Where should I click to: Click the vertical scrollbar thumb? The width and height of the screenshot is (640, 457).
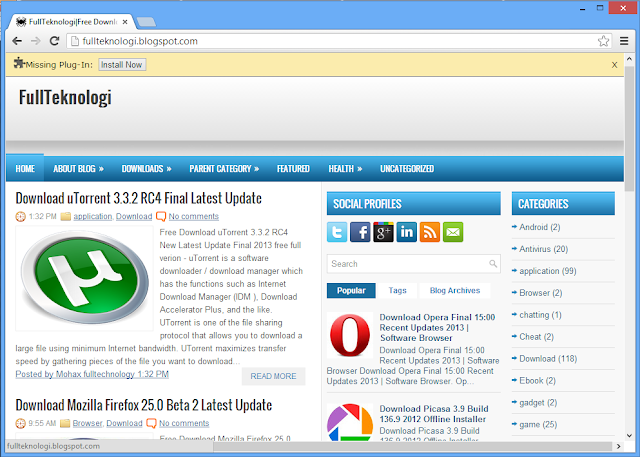click(x=629, y=127)
